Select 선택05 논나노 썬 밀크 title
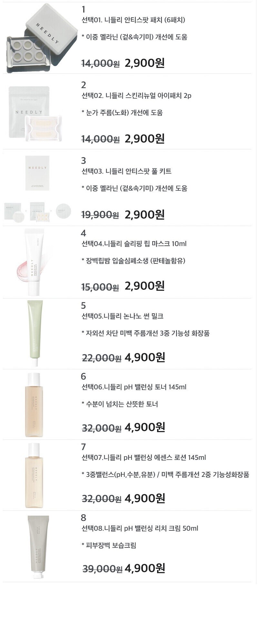258x644 pixels. pos(123,316)
